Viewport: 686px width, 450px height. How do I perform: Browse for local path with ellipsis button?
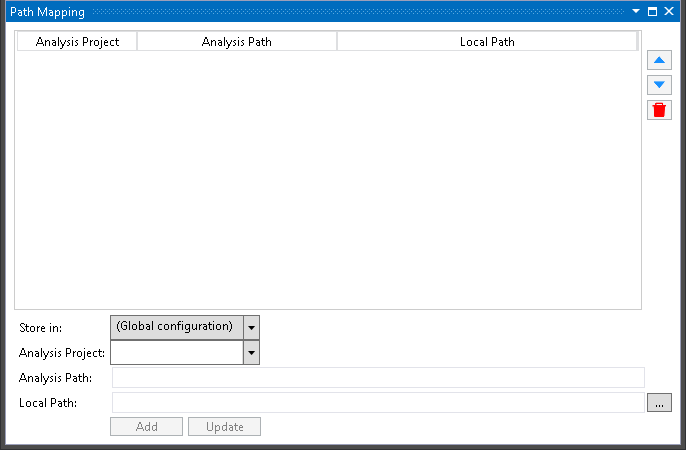[659, 403]
